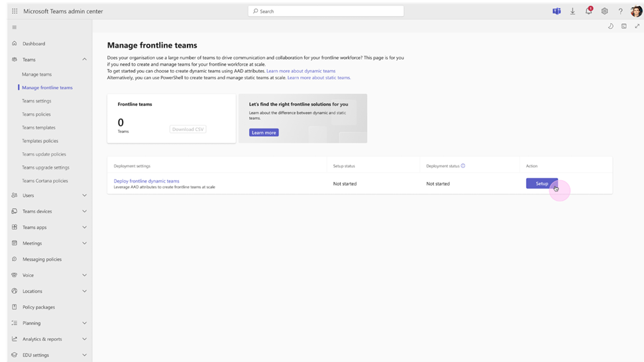Expand the EDU settings chevron

click(84, 355)
